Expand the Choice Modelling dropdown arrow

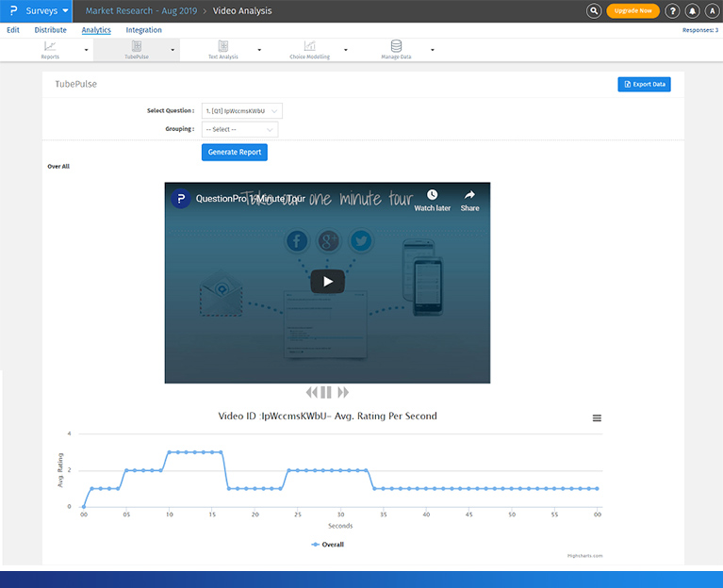tap(346, 50)
